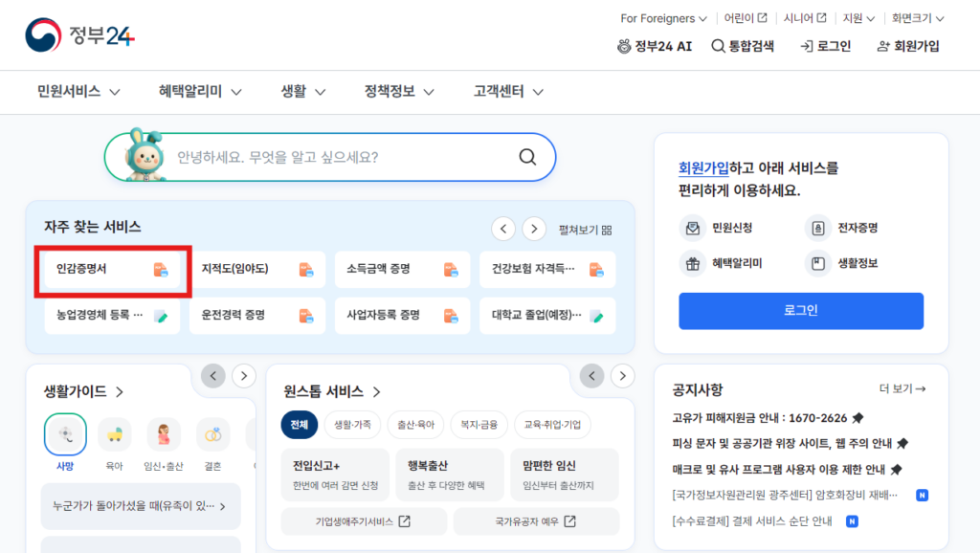Viewport: 980px width, 553px height.
Task: Open the 정부24 logo home link
Action: tap(79, 35)
